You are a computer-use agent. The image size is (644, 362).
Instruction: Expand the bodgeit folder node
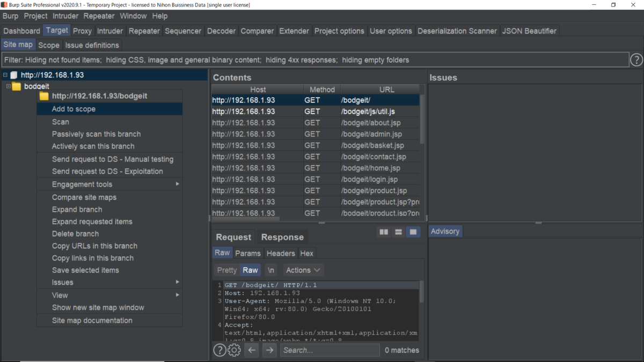[x=9, y=86]
